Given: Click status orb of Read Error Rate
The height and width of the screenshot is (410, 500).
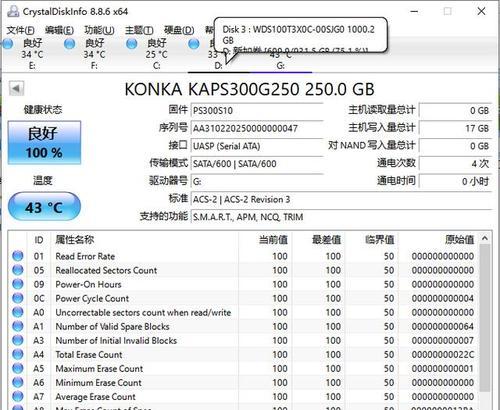Looking at the screenshot, I should click(x=18, y=256).
